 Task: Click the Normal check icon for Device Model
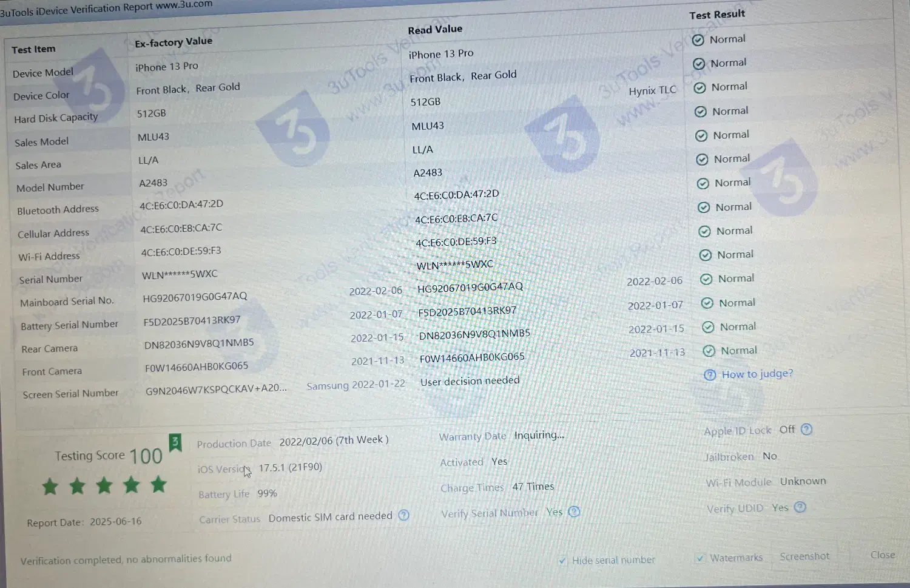(x=698, y=40)
